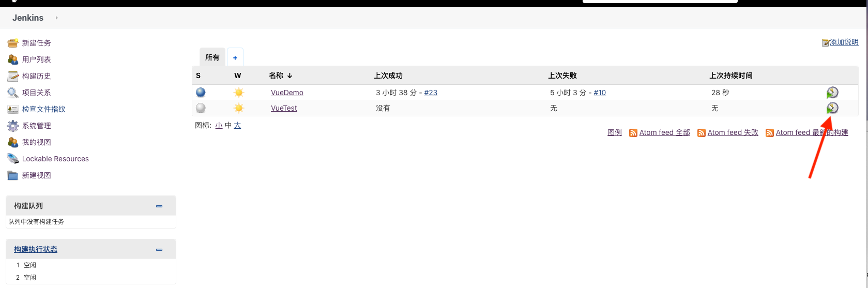Schedule a build for VueDemo

pos(832,93)
